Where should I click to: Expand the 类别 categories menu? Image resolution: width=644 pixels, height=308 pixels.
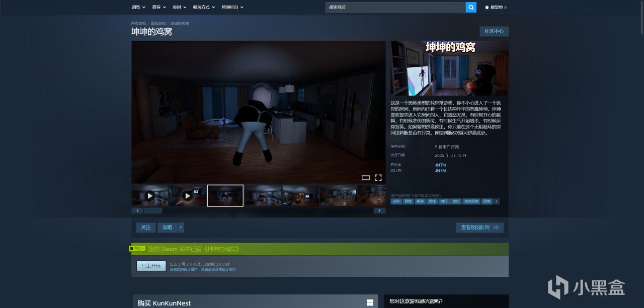(x=179, y=7)
